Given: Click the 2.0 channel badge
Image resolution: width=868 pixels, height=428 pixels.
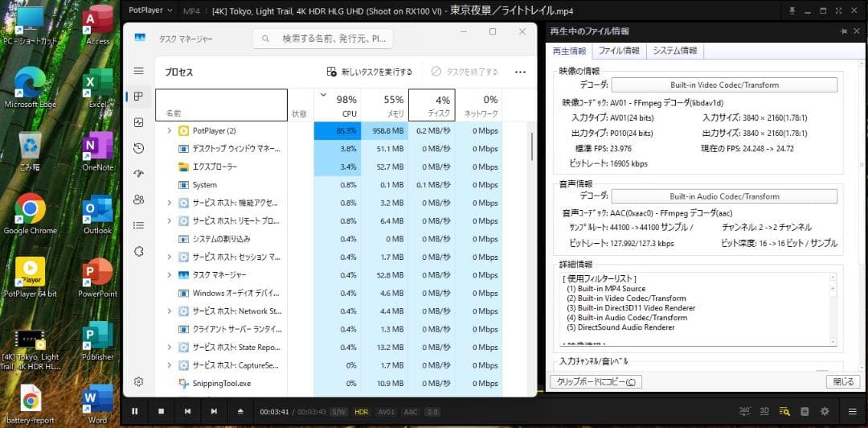Looking at the screenshot, I should [432, 412].
